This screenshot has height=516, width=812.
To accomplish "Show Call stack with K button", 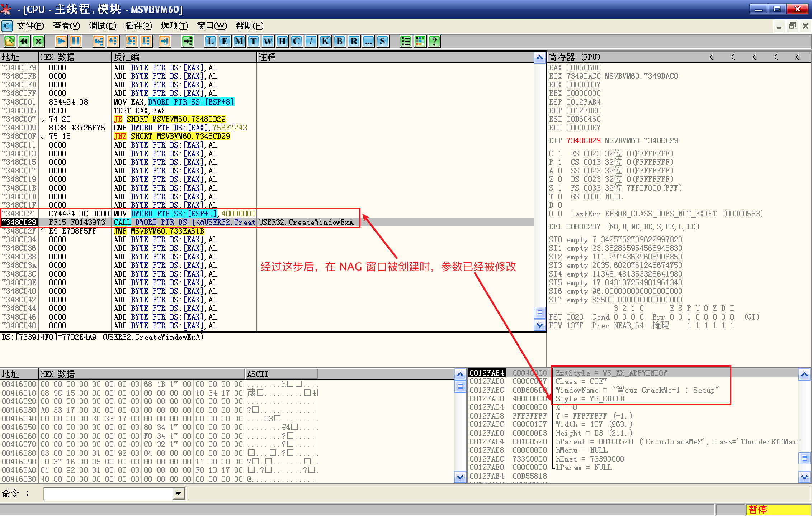I will [325, 41].
